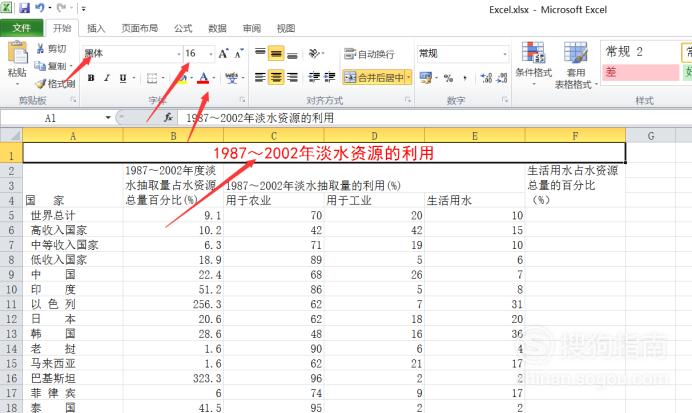Viewport: 692px width, 413px height.
Task: Select the 用于农业 header cell
Action: pyautogui.click(x=274, y=200)
